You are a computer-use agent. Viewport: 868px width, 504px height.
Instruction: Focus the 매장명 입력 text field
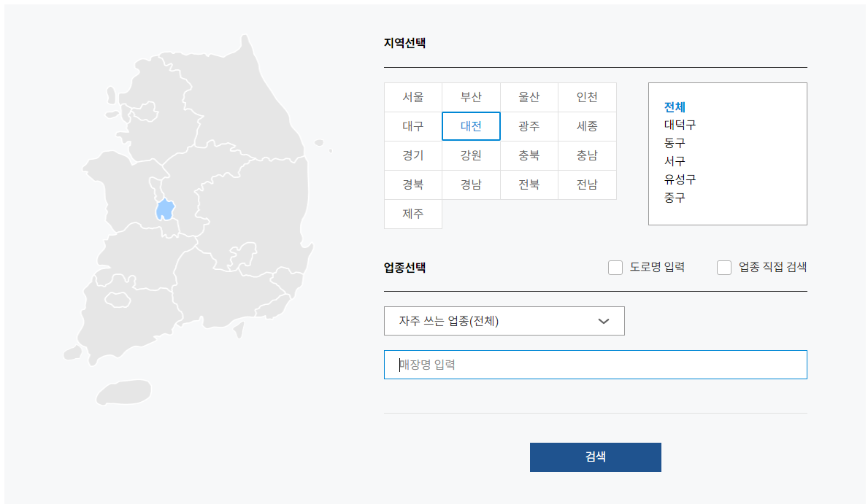point(596,365)
